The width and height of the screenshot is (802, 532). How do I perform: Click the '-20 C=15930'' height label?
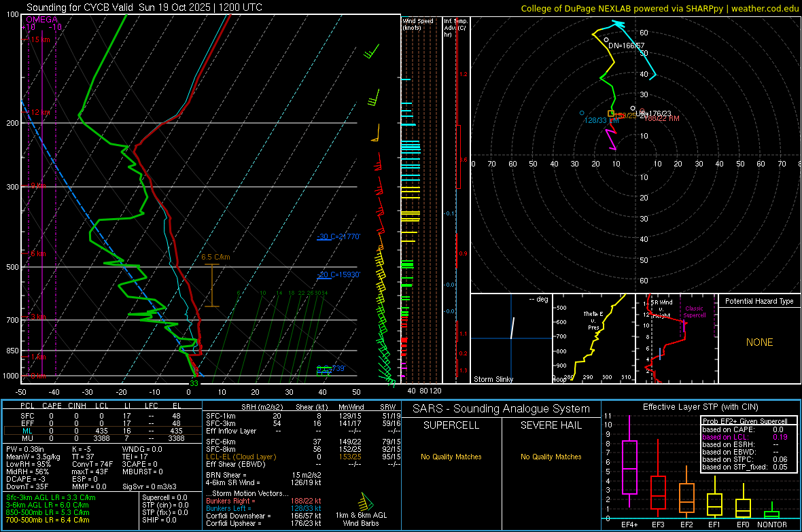tap(338, 274)
